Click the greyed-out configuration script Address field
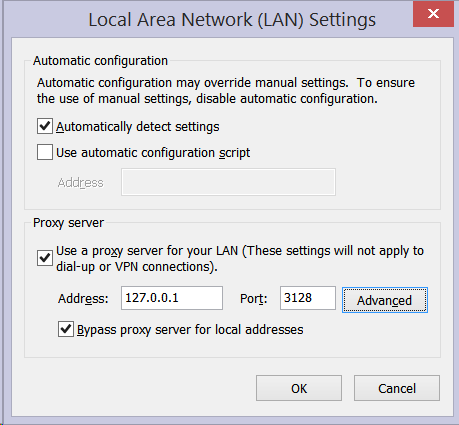Image resolution: width=459 pixels, height=425 pixels. tap(228, 182)
